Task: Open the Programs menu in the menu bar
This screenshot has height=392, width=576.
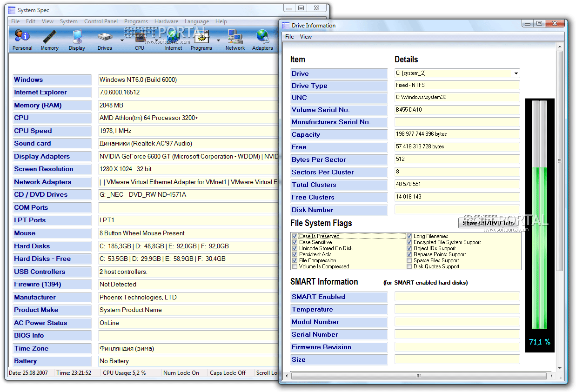Action: (x=136, y=21)
